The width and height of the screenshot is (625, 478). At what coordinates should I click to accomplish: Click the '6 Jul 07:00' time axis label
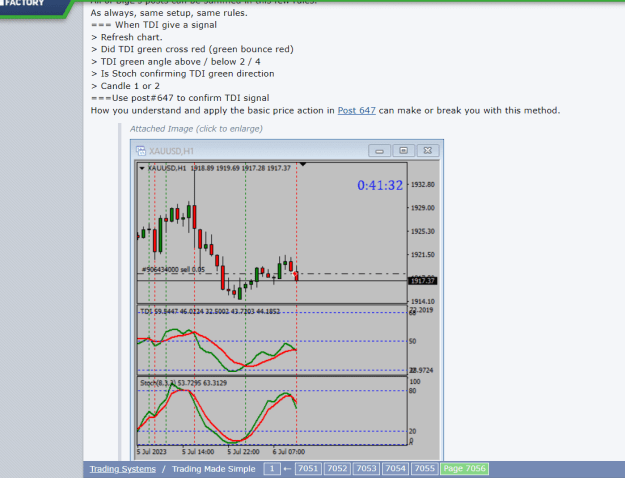click(x=289, y=452)
